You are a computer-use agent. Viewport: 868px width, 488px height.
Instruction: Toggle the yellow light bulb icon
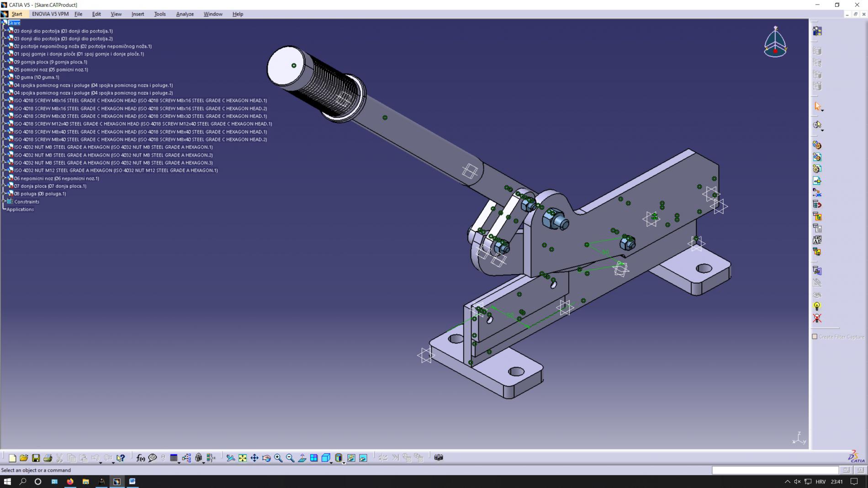[817, 306]
